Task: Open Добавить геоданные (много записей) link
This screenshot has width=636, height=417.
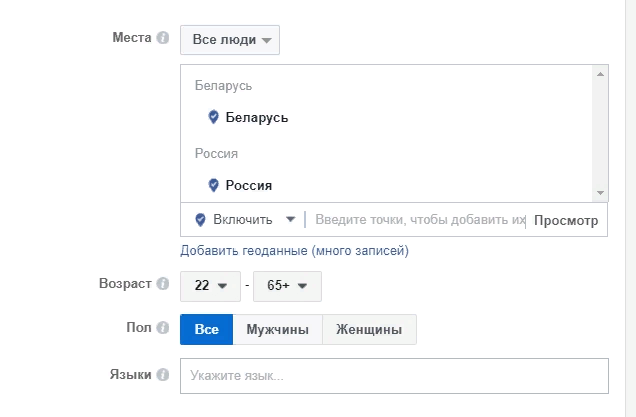Action: coord(294,250)
